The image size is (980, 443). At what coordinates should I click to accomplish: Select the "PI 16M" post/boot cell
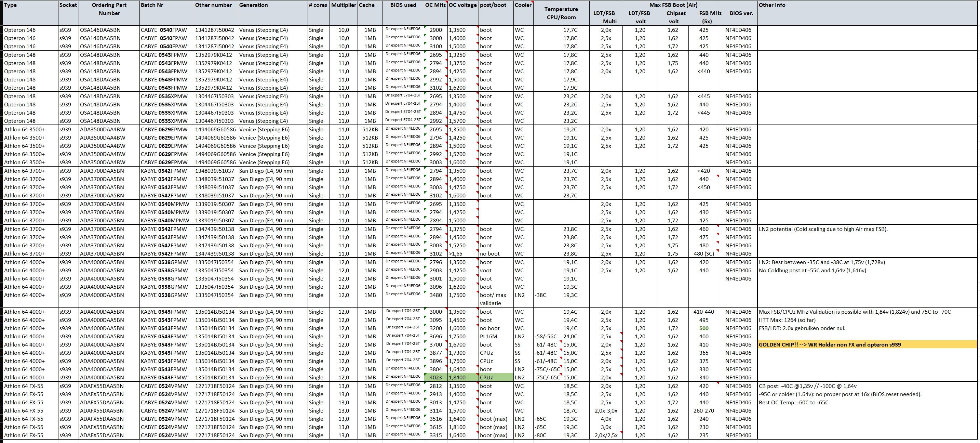[488, 336]
